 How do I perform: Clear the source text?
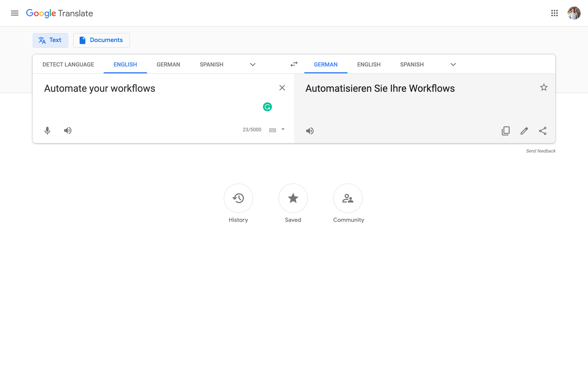pos(282,88)
